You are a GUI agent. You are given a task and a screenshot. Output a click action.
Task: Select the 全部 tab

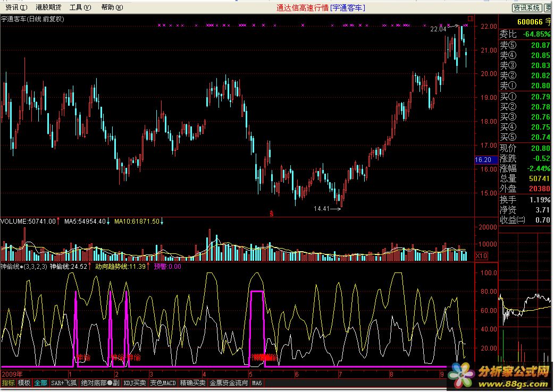pos(40,383)
